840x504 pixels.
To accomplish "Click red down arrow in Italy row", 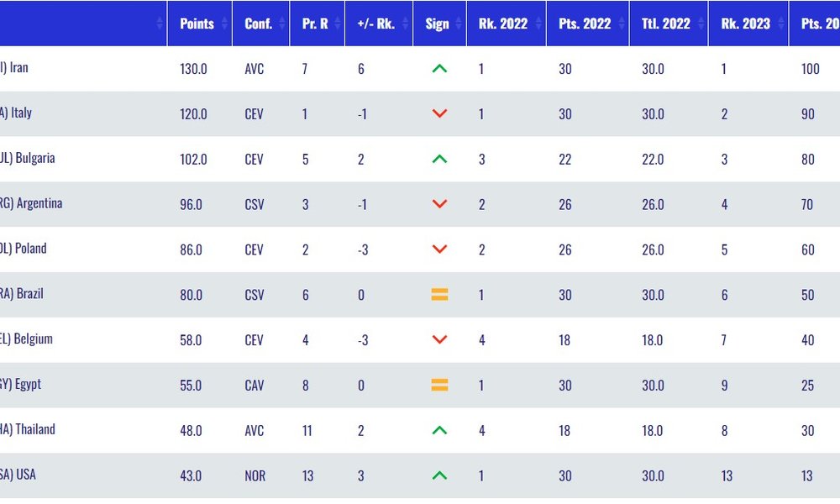I will click(x=439, y=113).
